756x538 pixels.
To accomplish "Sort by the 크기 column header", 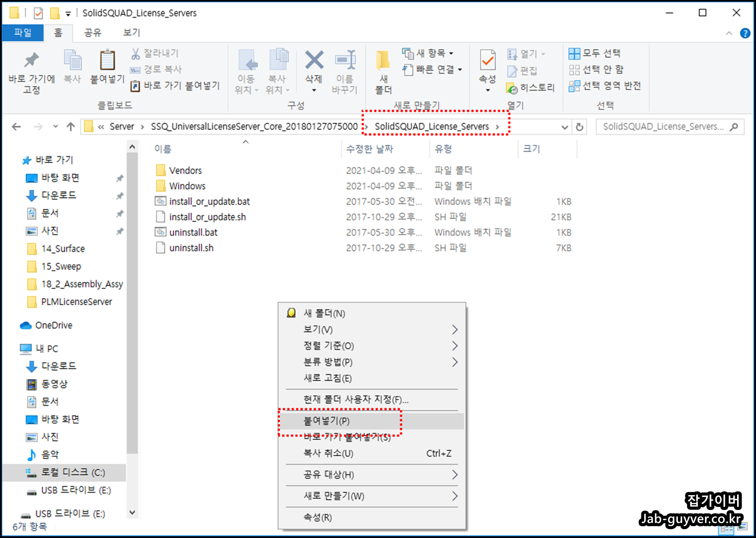I will pos(532,149).
